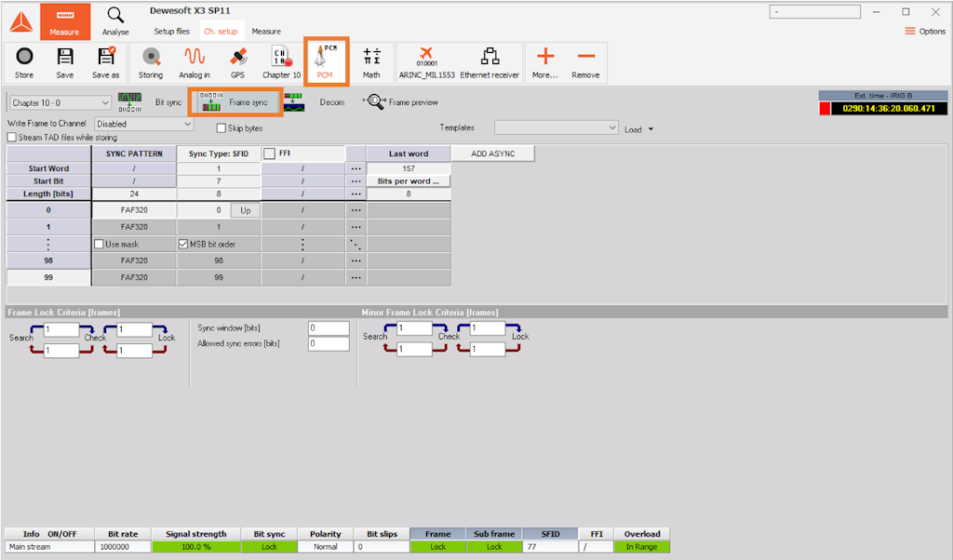Click the Dewesoft triangle logo
Viewport: 953px width, 560px height.
pos(21,22)
